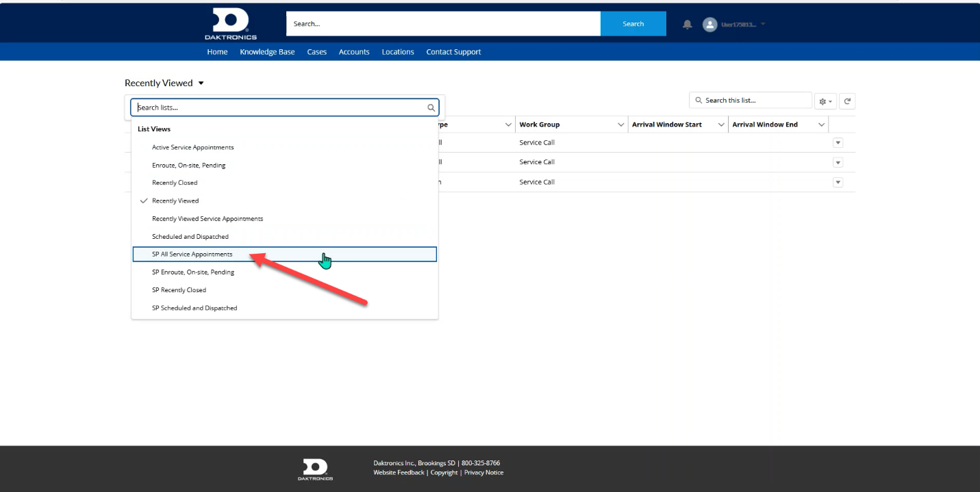This screenshot has height=492, width=980.
Task: Collapse the Recently Viewed list picker
Action: [201, 83]
